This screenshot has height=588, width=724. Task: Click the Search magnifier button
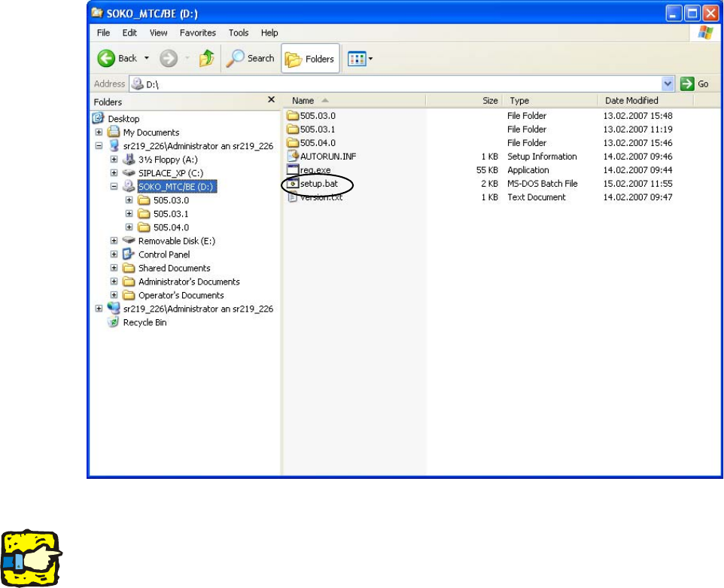pyautogui.click(x=251, y=58)
